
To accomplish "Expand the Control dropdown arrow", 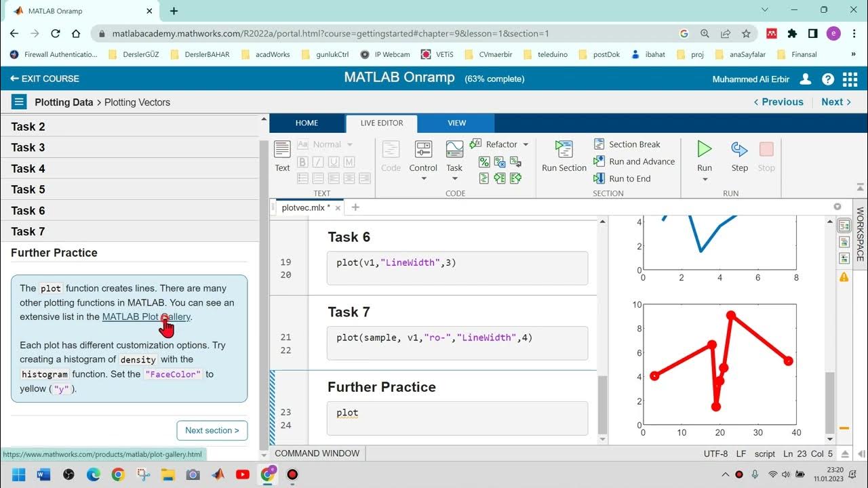I will click(423, 179).
